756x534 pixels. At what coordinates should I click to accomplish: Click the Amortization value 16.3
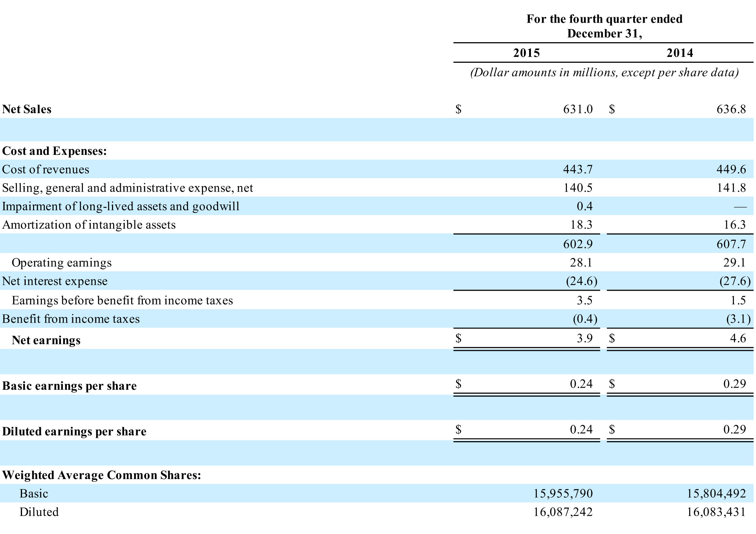[x=735, y=225]
